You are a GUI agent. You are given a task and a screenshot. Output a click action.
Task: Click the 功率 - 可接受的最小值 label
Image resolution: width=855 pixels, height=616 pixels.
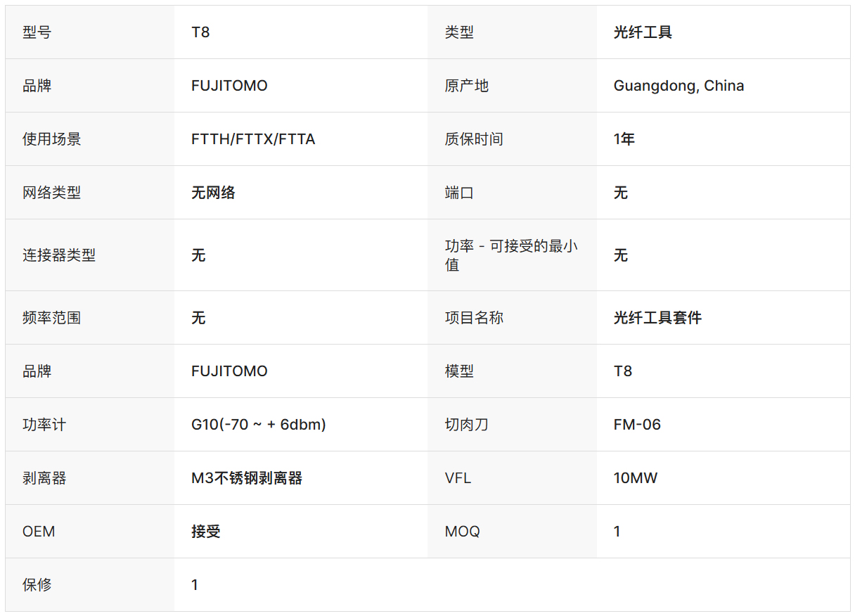pos(511,255)
